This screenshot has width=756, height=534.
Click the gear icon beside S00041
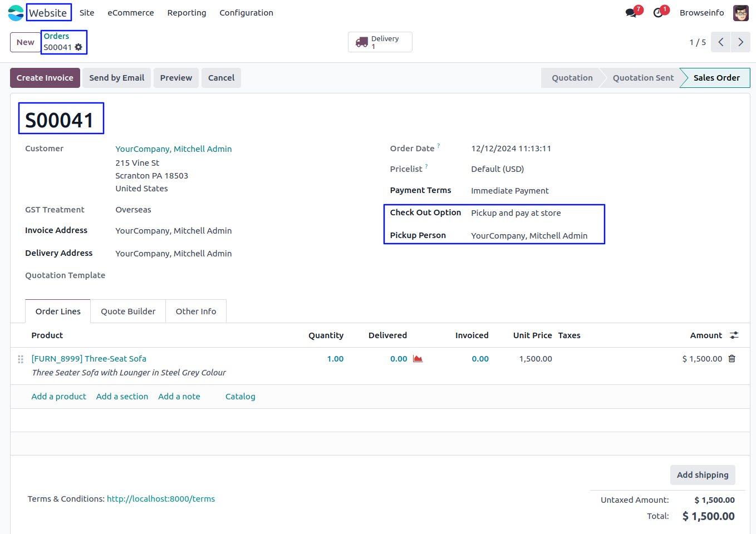(78, 47)
